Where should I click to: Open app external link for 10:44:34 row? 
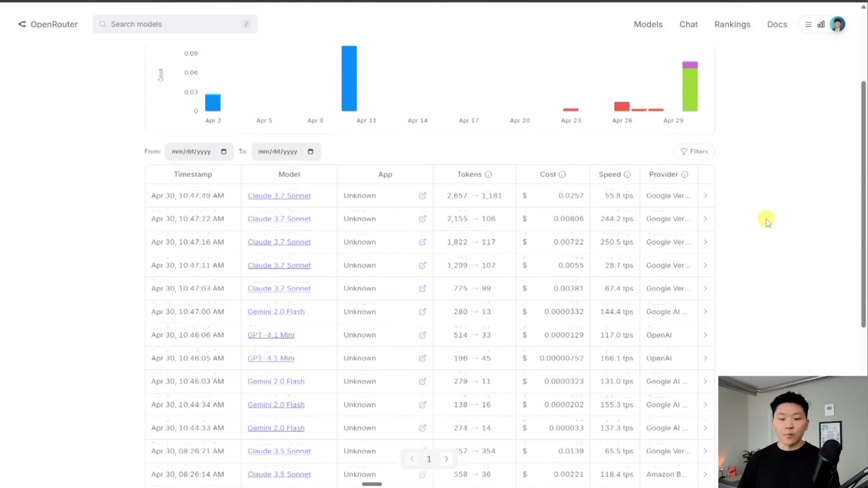point(422,405)
